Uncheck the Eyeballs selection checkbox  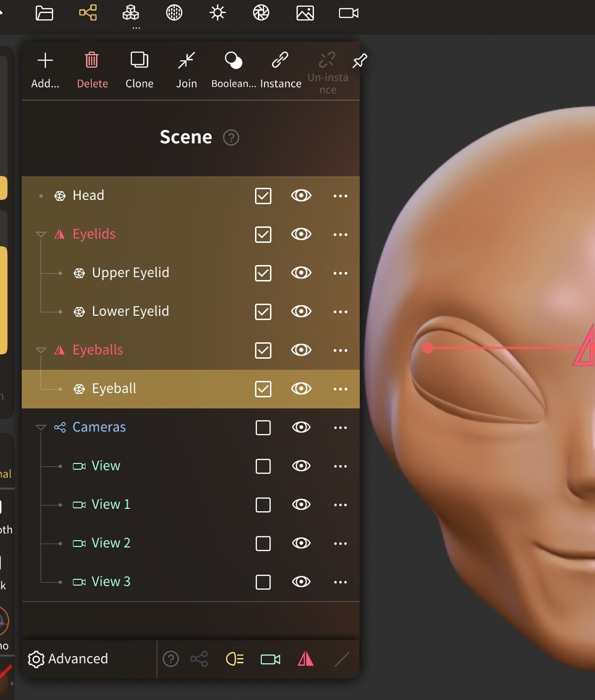[263, 350]
